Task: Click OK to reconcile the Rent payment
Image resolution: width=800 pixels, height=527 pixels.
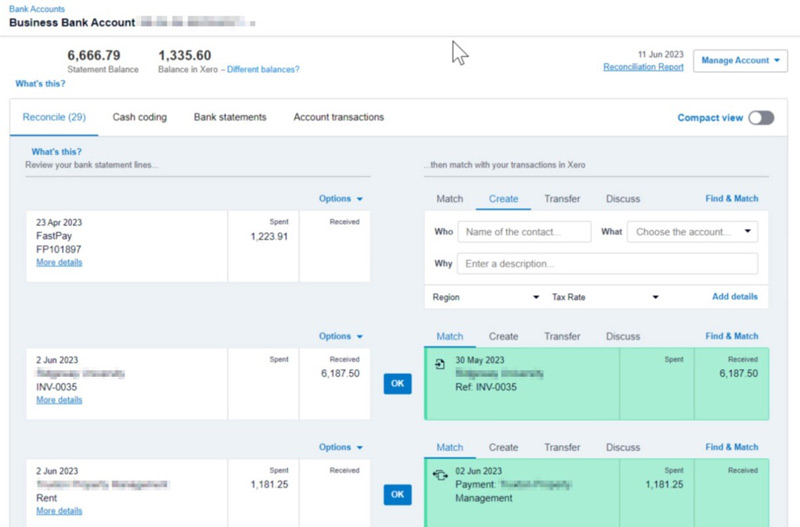Action: (x=397, y=494)
